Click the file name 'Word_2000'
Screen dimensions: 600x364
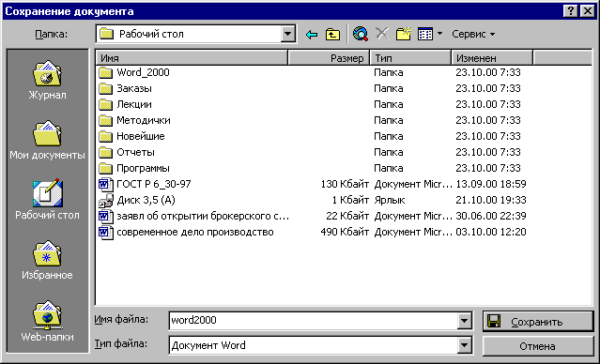tap(143, 72)
